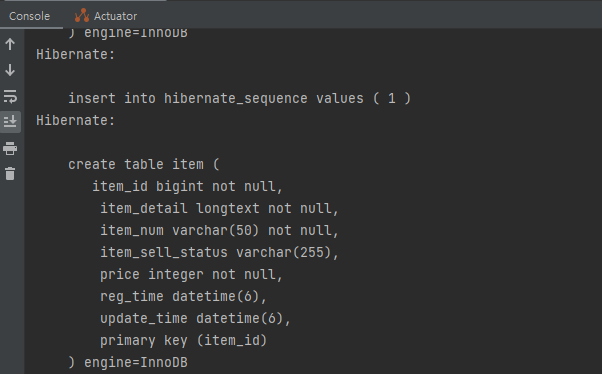Toggle scroll to end of console
This screenshot has height=374, width=602.
(10, 122)
